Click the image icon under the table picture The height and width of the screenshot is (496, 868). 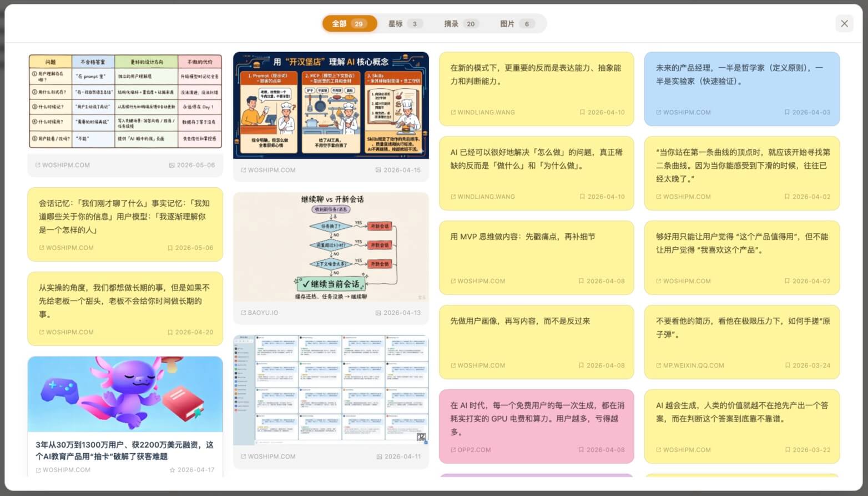click(x=172, y=165)
